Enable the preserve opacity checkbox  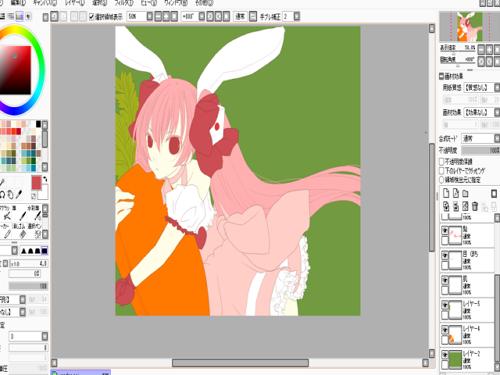pyautogui.click(x=442, y=162)
